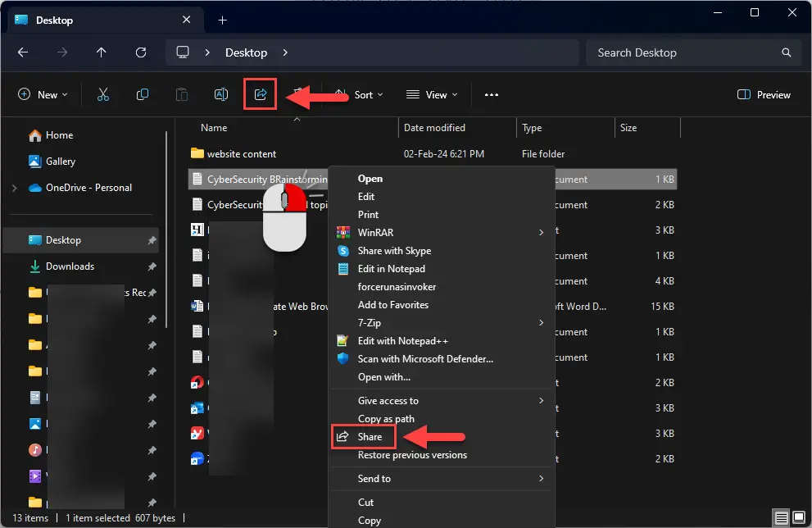Toggle the Preview pane
The height and width of the screenshot is (528, 812).
(764, 94)
